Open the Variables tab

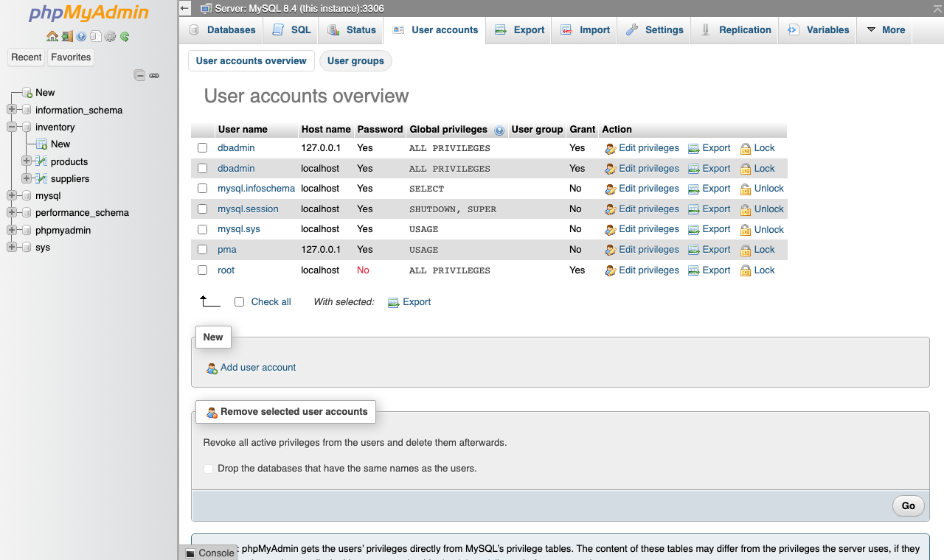click(x=818, y=30)
